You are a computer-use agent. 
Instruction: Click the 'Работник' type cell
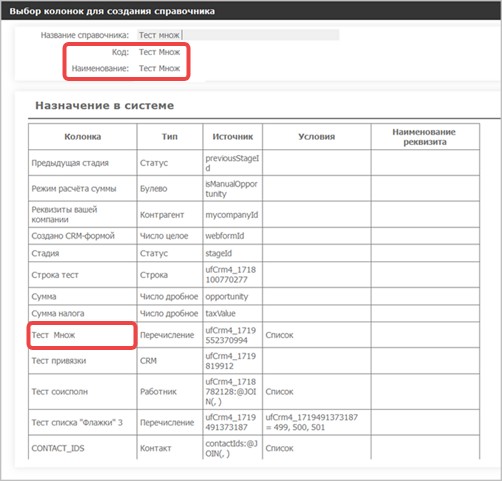pos(170,392)
